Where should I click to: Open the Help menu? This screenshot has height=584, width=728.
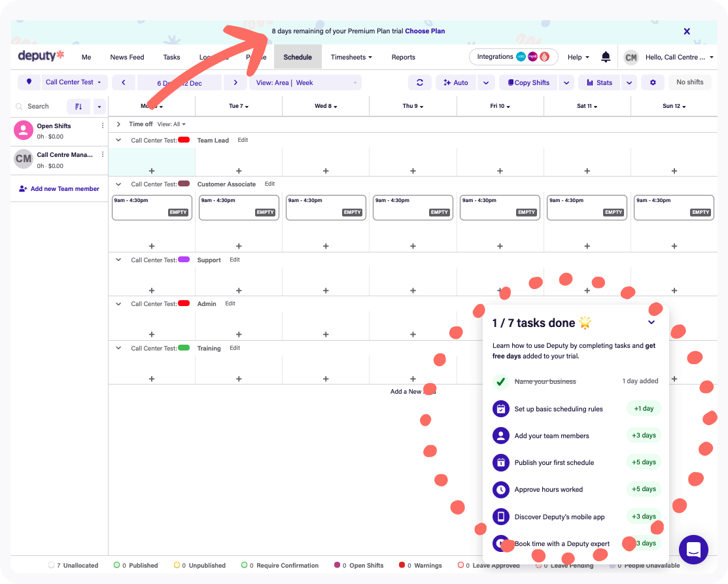(x=578, y=57)
